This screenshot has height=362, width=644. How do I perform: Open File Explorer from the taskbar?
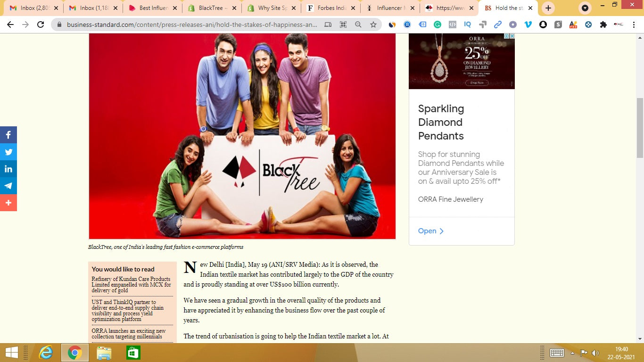(x=104, y=353)
